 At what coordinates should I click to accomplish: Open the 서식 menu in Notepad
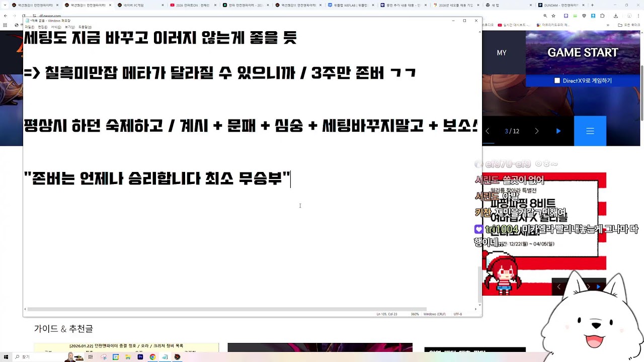[56, 27]
